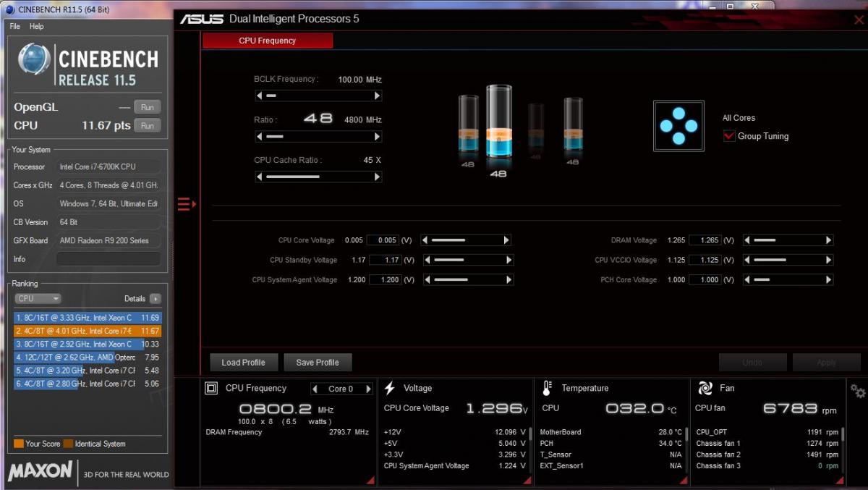Click the CPU Core Voltage slider

(466, 240)
